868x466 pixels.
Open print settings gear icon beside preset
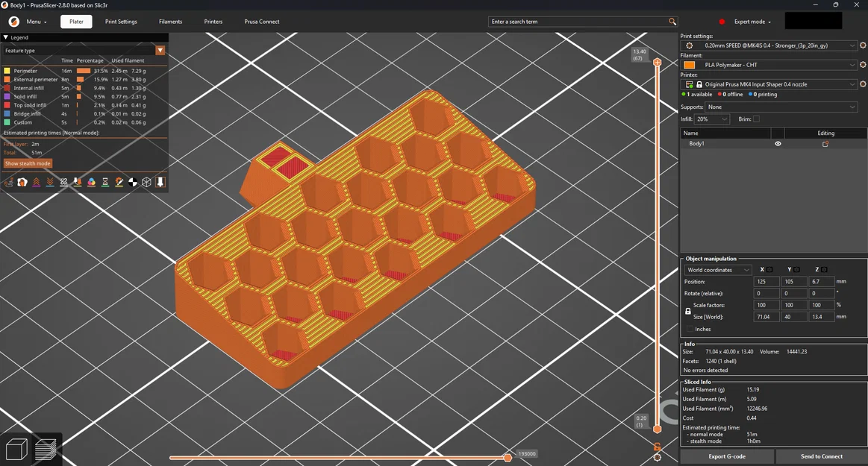pos(863,45)
